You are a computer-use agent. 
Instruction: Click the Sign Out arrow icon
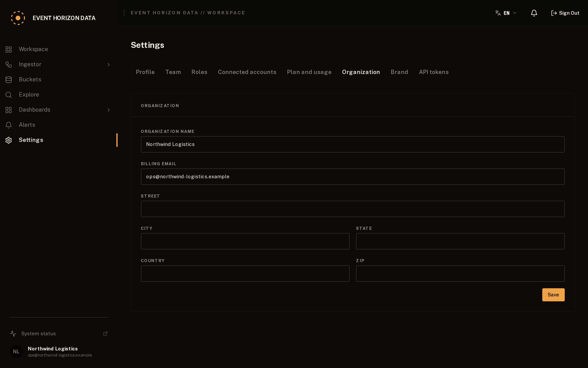click(x=554, y=13)
